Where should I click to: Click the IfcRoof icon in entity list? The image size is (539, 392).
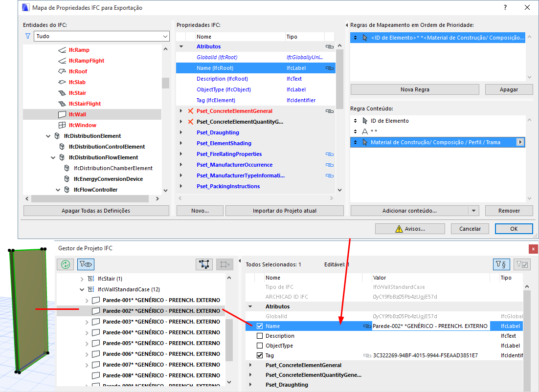pyautogui.click(x=62, y=71)
